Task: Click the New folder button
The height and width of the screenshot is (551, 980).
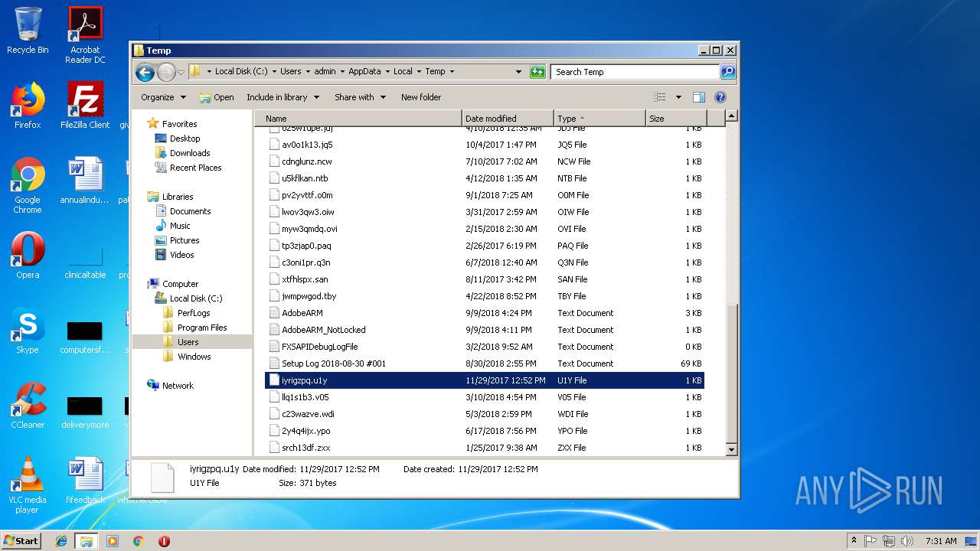Action: [x=421, y=97]
